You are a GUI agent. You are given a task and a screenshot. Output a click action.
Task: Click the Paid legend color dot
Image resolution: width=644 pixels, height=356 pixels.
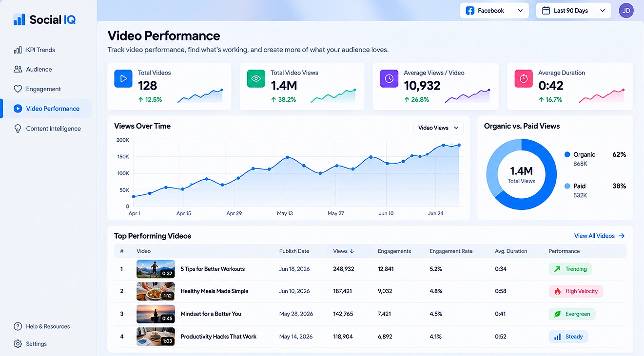pyautogui.click(x=567, y=186)
